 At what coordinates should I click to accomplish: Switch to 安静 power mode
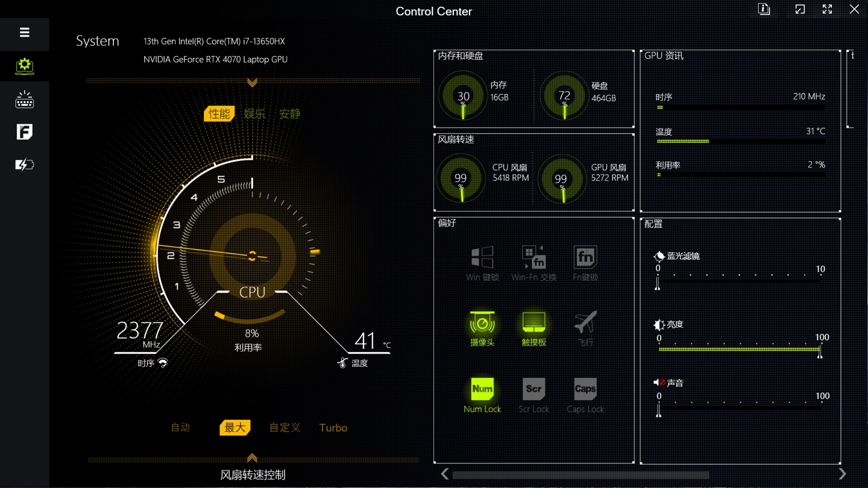(289, 114)
